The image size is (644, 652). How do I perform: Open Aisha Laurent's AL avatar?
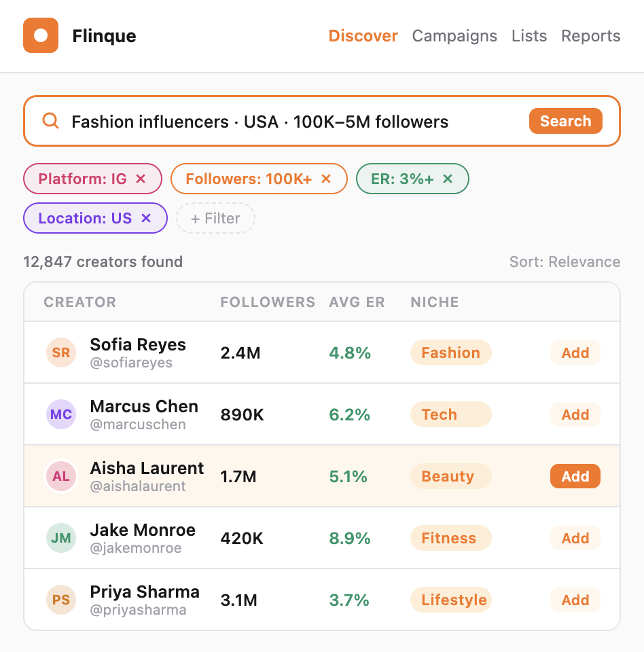coord(61,476)
